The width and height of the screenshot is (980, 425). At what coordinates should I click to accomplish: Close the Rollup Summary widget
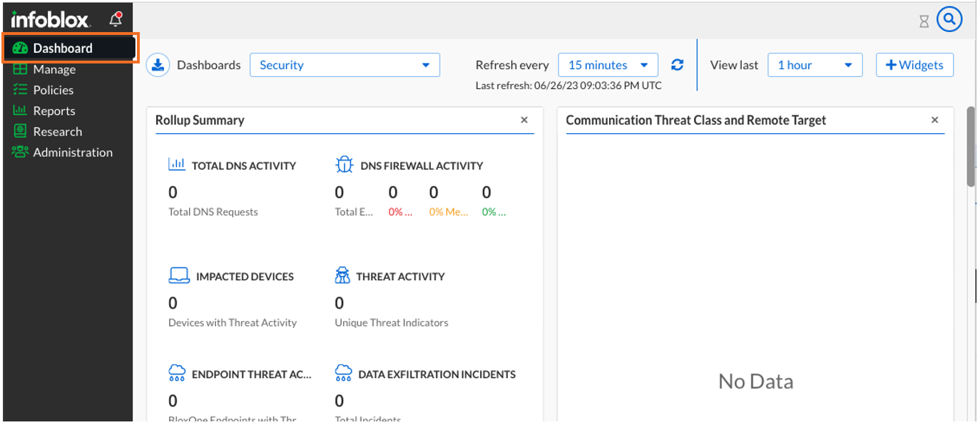point(524,120)
